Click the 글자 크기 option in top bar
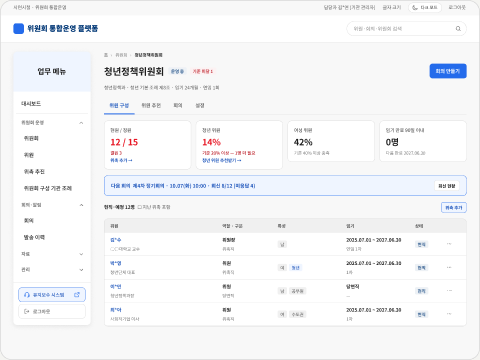 click(392, 7)
